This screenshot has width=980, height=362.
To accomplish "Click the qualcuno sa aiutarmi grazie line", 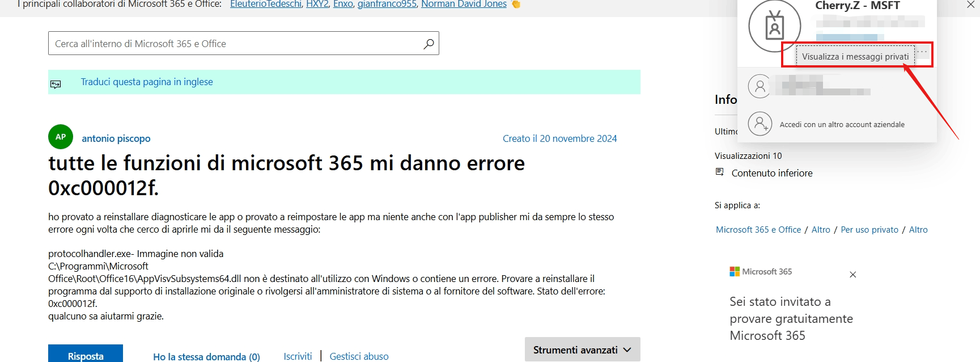I will pos(106,316).
